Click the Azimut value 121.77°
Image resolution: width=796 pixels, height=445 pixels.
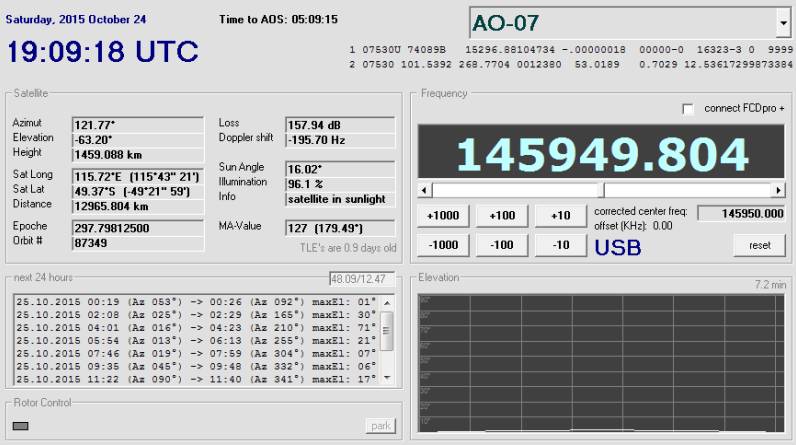pos(138,125)
